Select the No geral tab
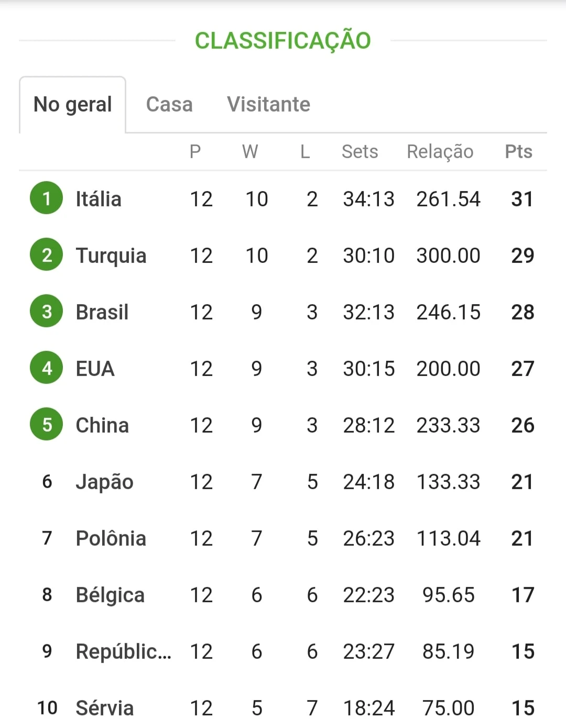Screen dimensions: 566x728 [x=73, y=105]
